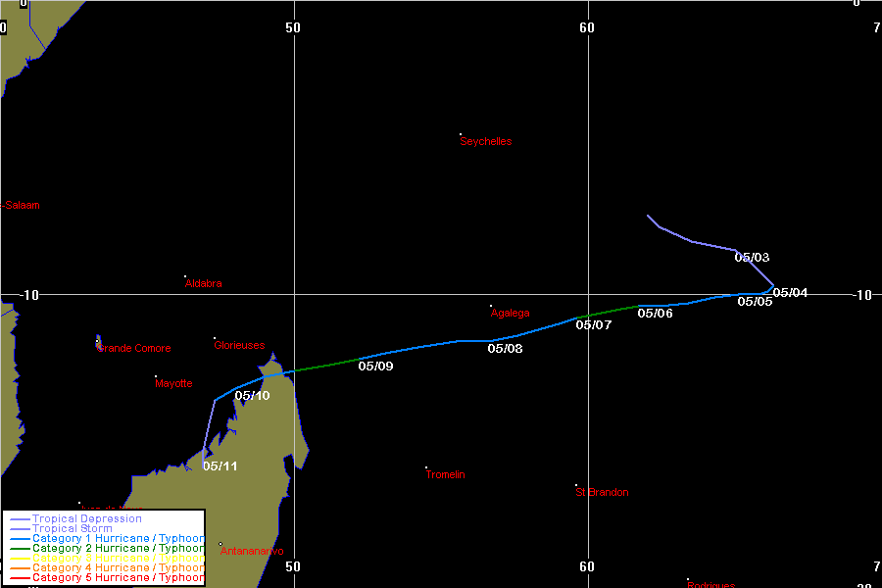Select the St Brandon label

602,493
